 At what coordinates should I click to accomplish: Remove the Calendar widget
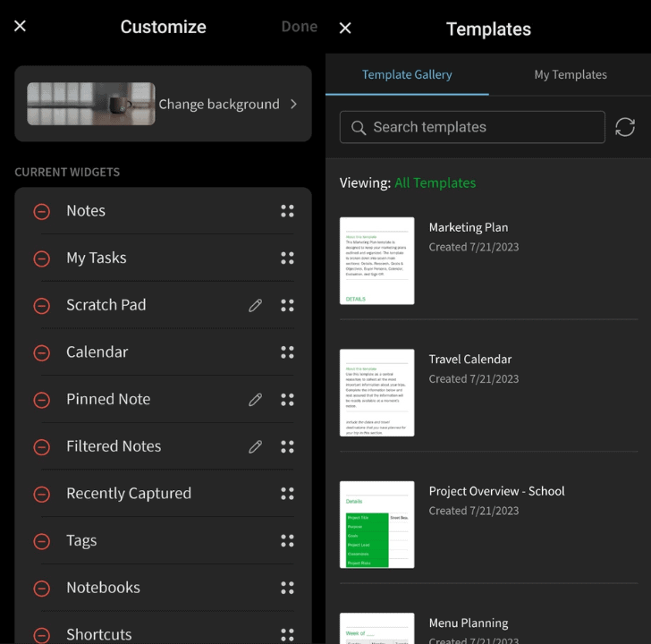41,352
